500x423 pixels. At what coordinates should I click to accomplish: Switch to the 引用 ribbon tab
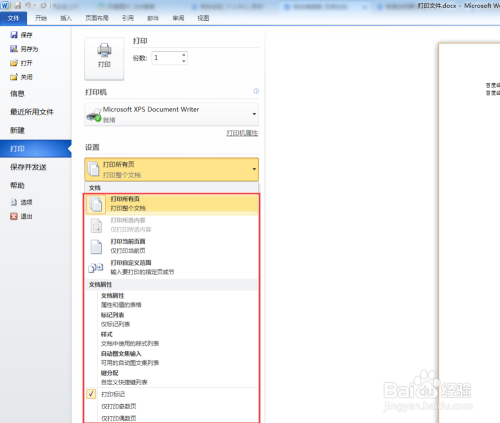coord(128,18)
